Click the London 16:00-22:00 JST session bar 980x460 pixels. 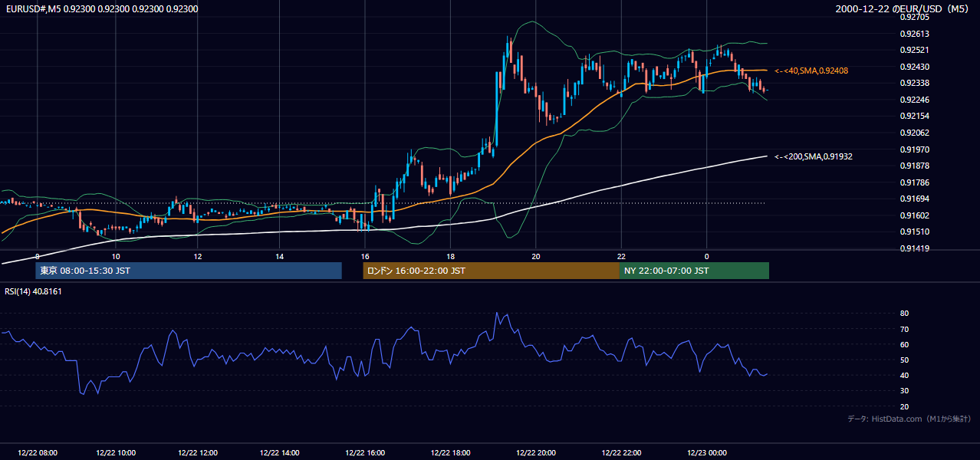pos(491,271)
